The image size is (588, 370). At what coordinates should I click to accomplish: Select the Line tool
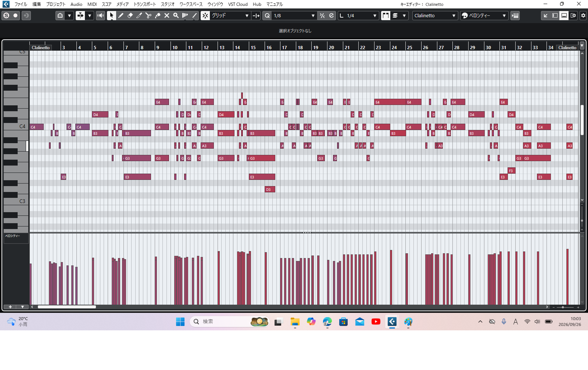(x=194, y=15)
